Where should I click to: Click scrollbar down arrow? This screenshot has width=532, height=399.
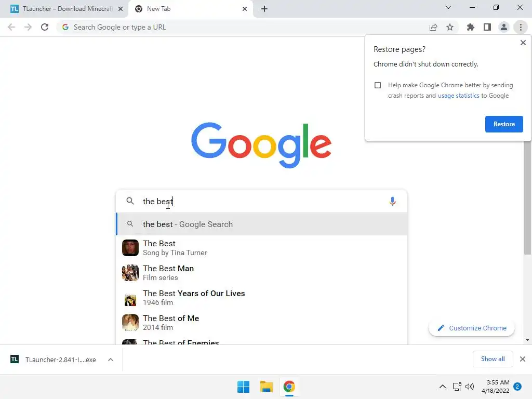point(527,340)
